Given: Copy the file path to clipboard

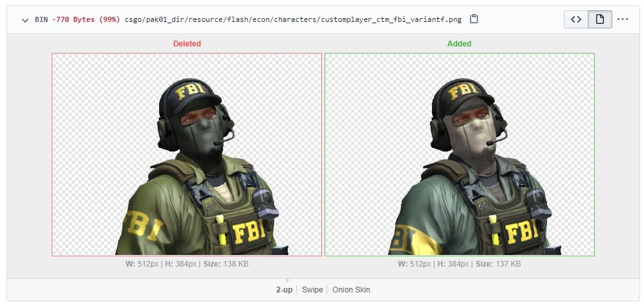Looking at the screenshot, I should pyautogui.click(x=474, y=19).
